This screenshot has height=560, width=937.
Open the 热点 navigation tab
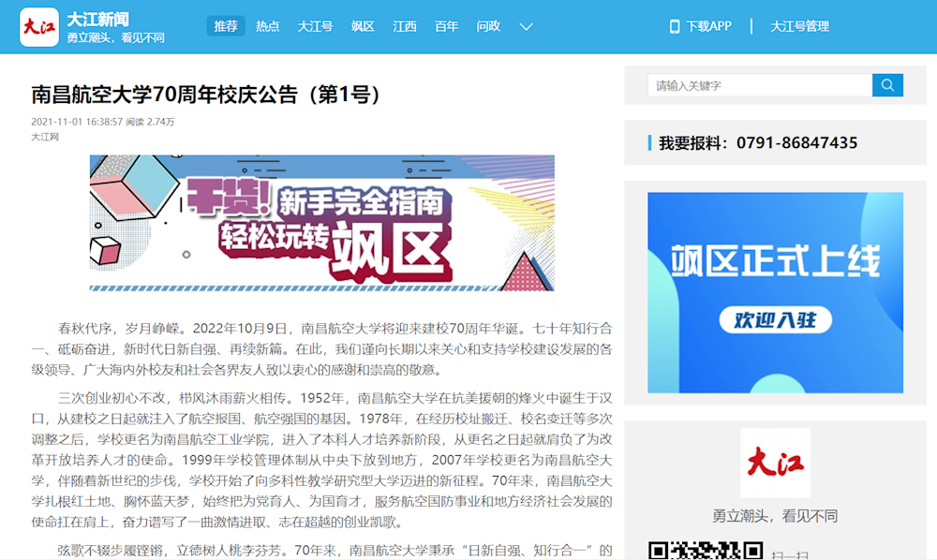[268, 26]
